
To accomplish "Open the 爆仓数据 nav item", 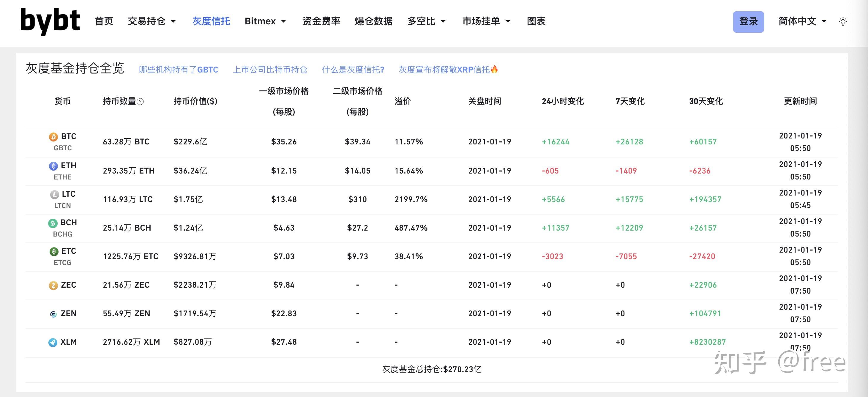I will point(374,21).
